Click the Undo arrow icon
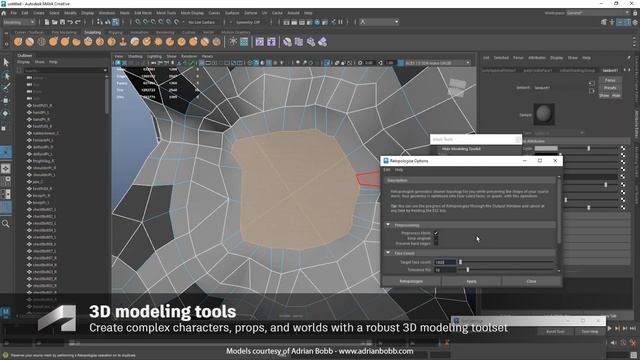Screen dimensions: 640x360 pyautogui.click(x=70, y=22)
